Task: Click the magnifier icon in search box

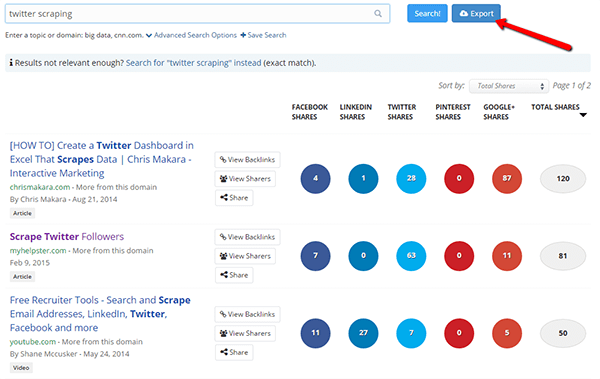Action: tap(378, 14)
